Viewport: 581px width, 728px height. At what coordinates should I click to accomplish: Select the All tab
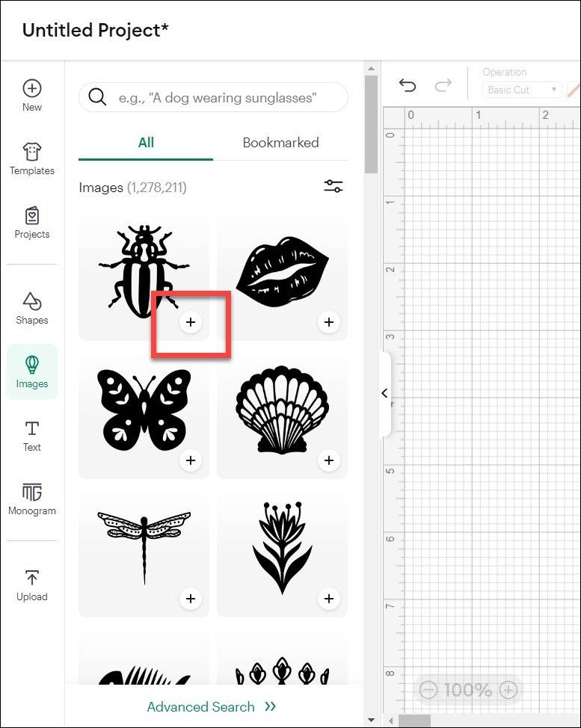click(146, 143)
